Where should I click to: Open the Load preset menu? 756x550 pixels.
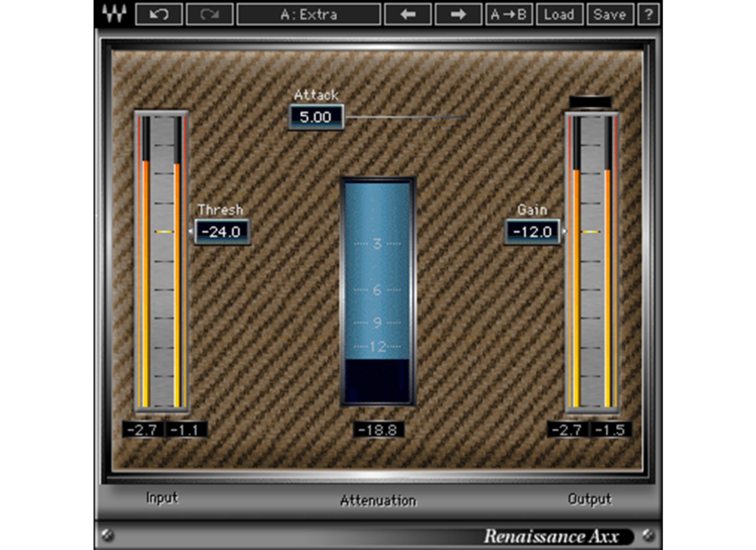click(x=559, y=15)
